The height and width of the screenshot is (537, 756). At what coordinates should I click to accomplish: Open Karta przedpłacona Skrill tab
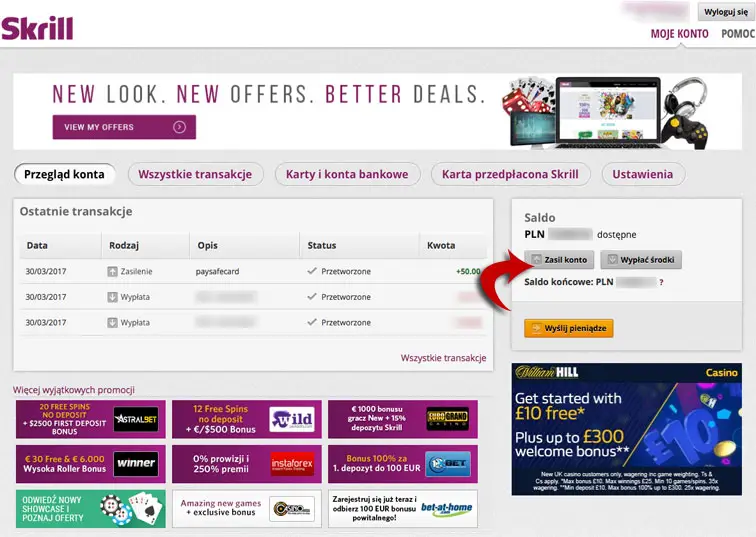[x=510, y=175]
